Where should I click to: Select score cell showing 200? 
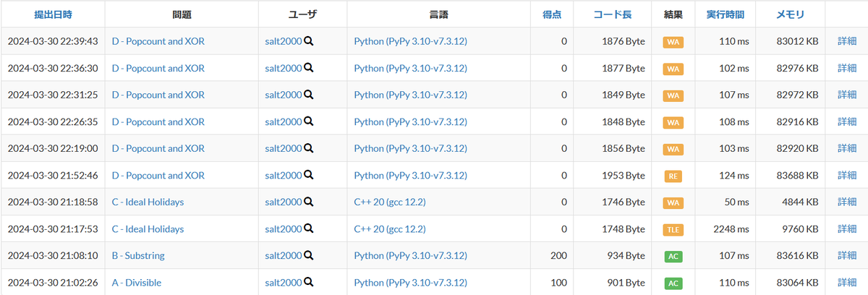coord(559,255)
